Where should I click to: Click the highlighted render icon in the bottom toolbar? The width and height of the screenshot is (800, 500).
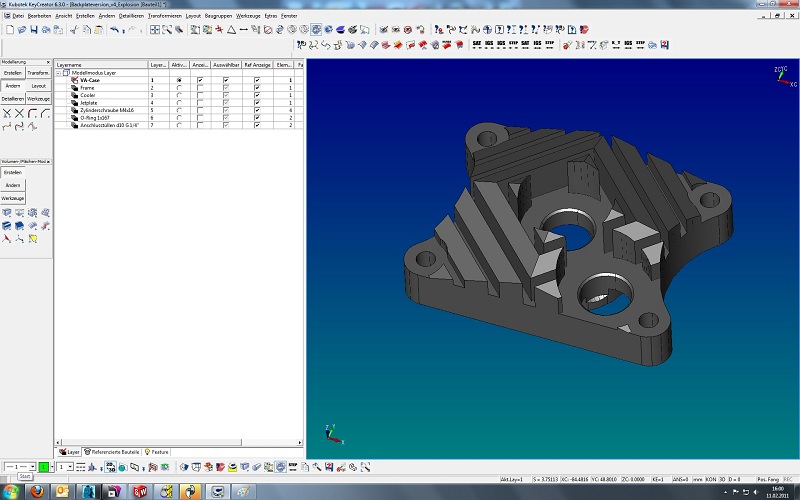281,467
